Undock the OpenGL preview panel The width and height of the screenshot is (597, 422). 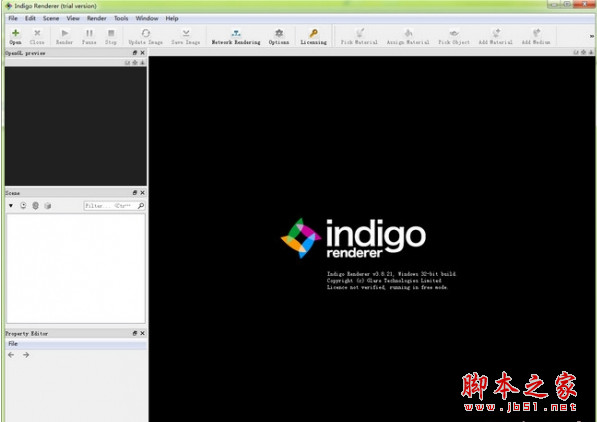tap(135, 53)
